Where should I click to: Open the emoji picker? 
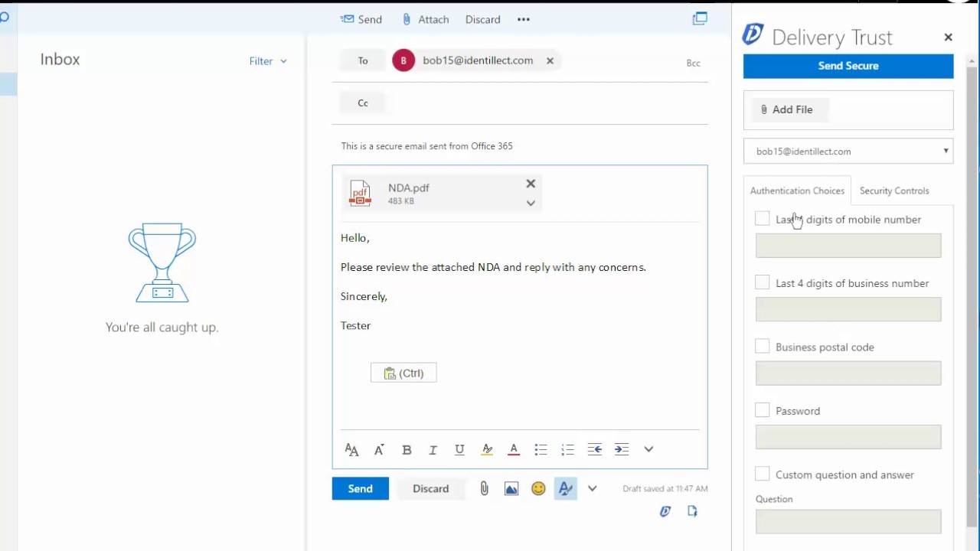[538, 488]
